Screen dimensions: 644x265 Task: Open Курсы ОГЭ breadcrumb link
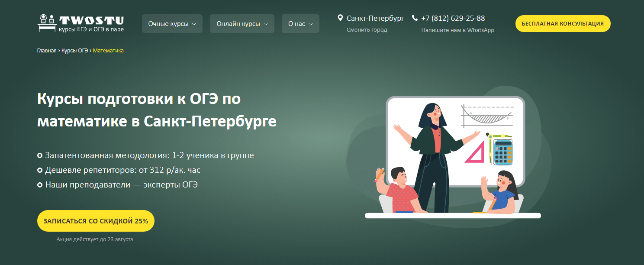pyautogui.click(x=74, y=51)
